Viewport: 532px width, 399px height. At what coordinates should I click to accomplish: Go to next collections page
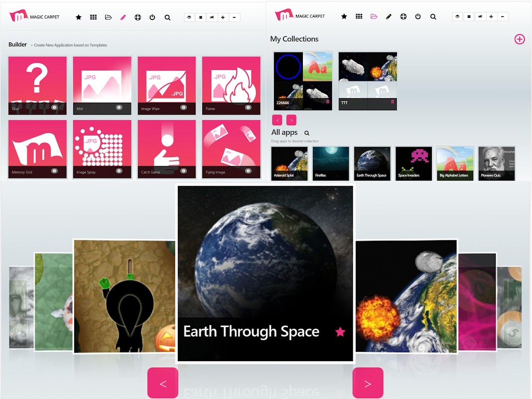coord(291,120)
